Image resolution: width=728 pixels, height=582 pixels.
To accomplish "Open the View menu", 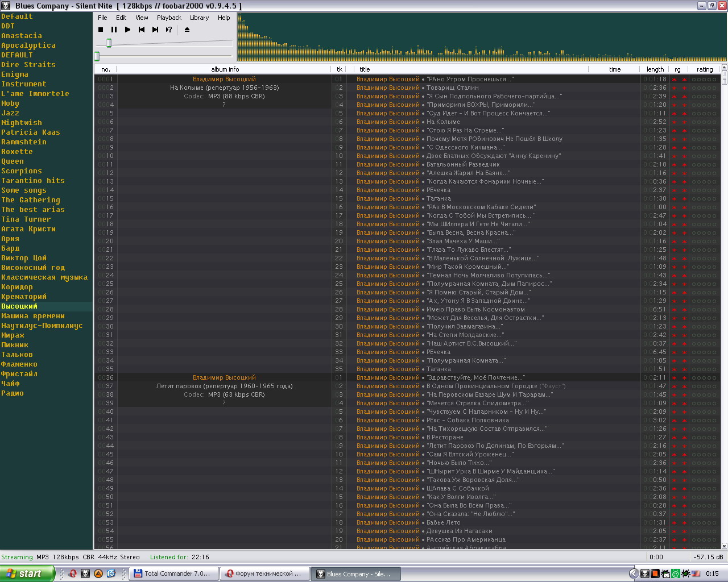I will [142, 18].
